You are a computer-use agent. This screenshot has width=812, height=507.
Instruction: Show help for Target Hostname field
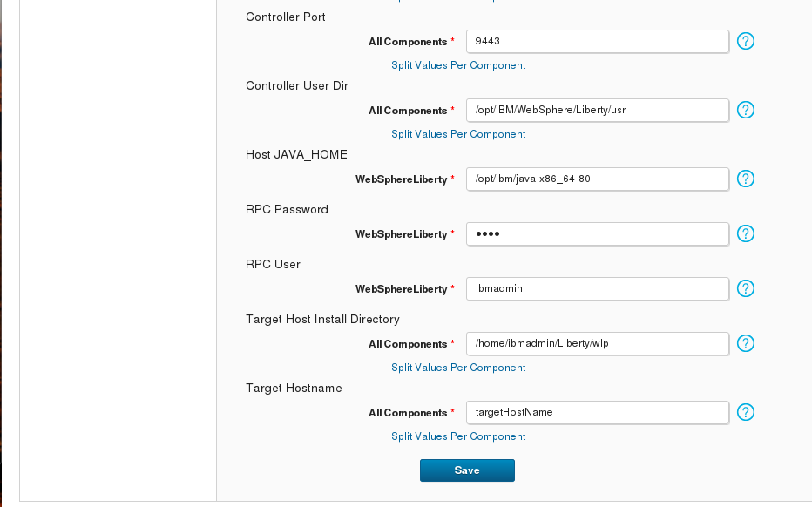[745, 412]
